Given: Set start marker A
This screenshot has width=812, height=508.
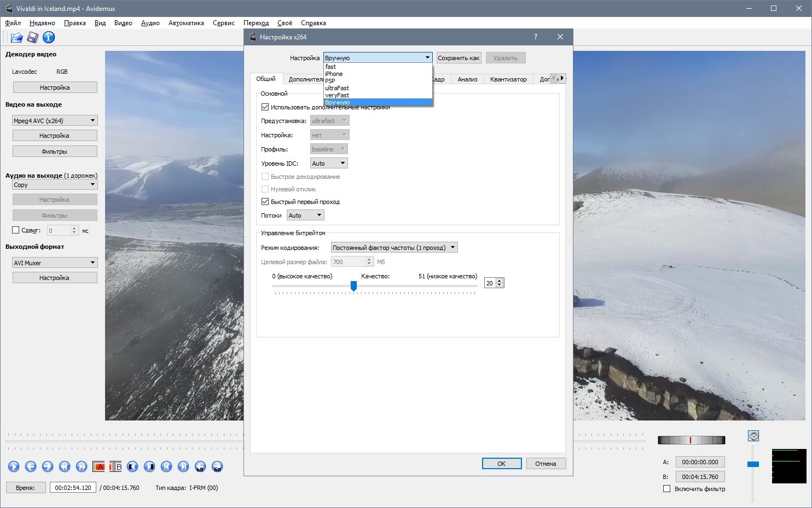Looking at the screenshot, I should click(99, 466).
